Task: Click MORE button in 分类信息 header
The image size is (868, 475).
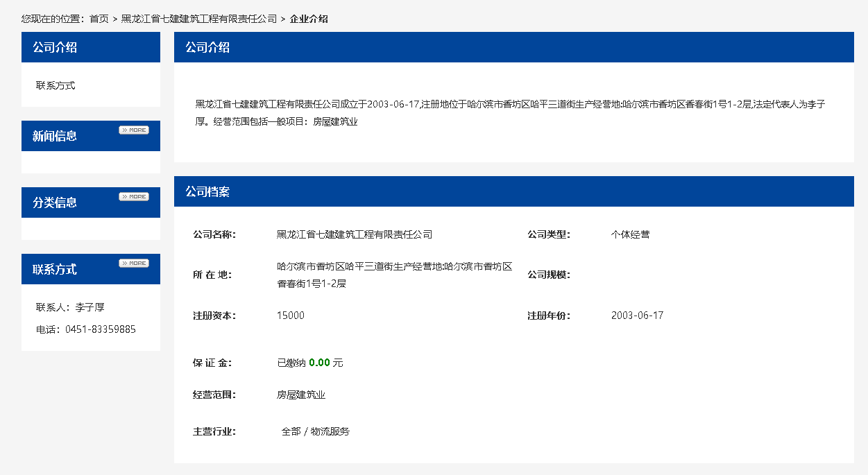Action: 134,196
